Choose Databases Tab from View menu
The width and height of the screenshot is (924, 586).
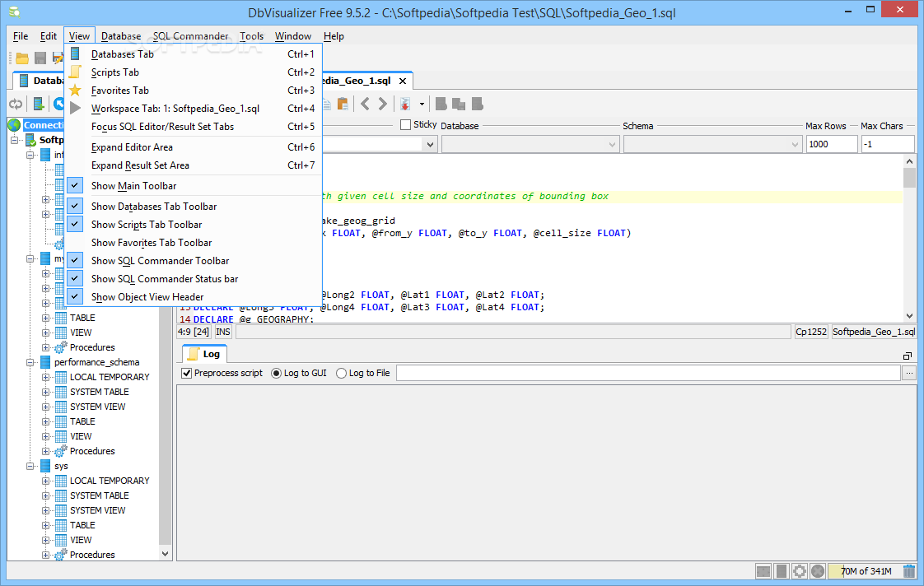(194, 54)
